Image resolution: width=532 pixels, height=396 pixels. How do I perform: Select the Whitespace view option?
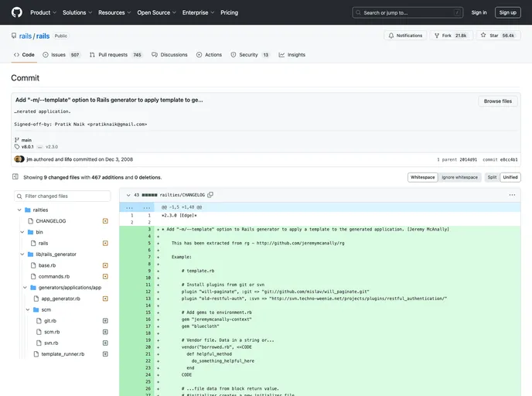click(422, 177)
